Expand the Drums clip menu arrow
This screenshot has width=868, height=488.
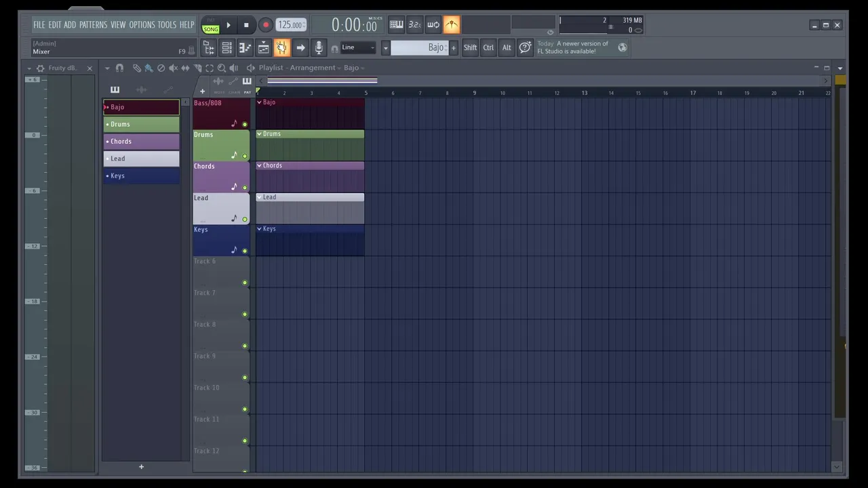(x=259, y=134)
